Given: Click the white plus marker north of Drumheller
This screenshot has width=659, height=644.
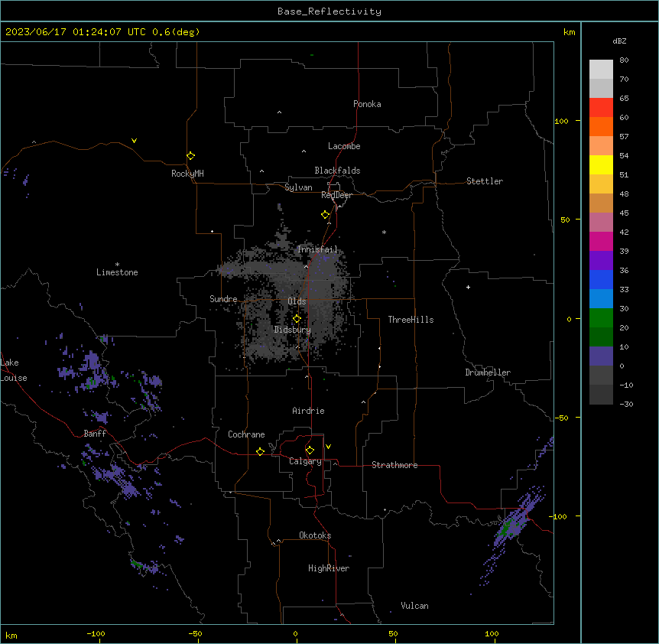Looking at the screenshot, I should click(x=468, y=287).
